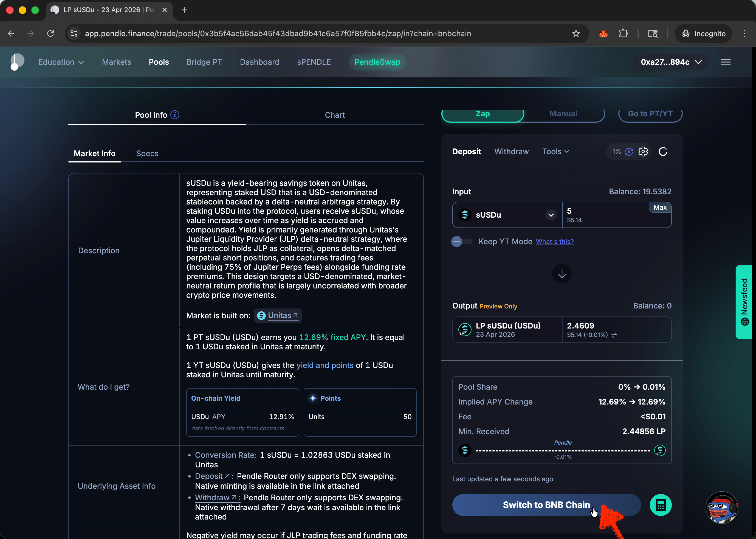Toggle the output value swap arrows icon
This screenshot has width=756, height=539.
(614, 335)
